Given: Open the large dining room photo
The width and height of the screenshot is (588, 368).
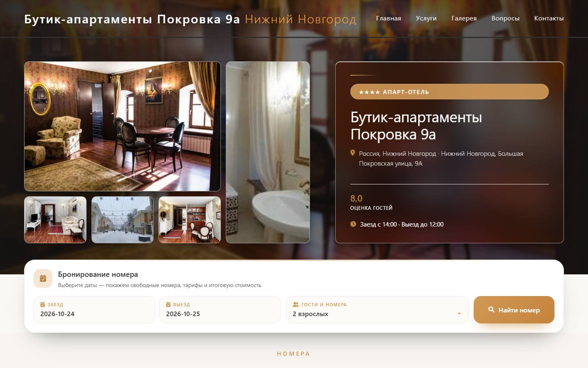Looking at the screenshot, I should click(122, 126).
